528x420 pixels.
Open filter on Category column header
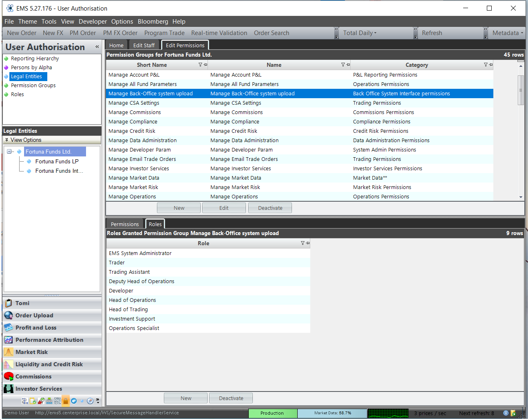click(486, 65)
